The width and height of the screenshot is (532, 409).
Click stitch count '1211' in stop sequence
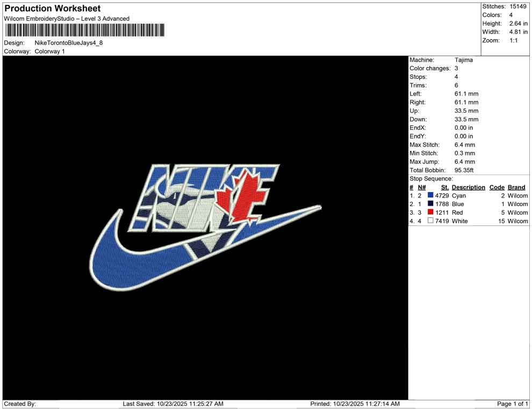[x=442, y=213]
